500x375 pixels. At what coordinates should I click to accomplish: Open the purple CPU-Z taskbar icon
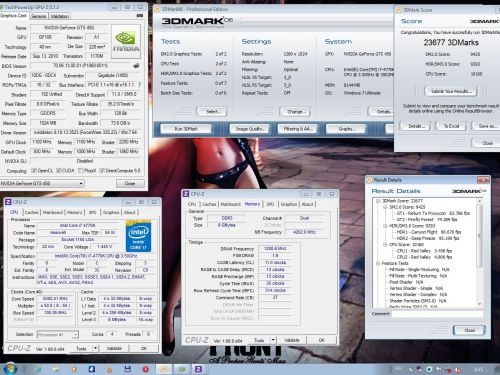(198, 369)
